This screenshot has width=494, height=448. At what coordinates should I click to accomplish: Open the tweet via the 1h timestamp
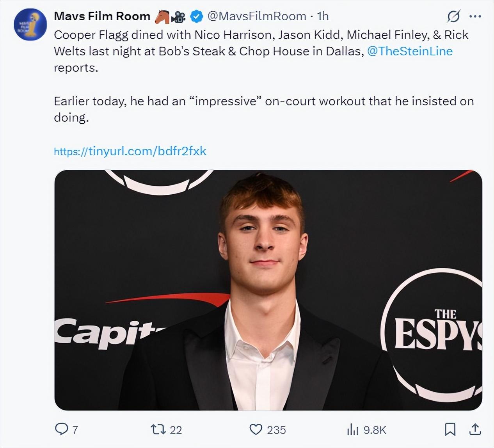pos(323,16)
